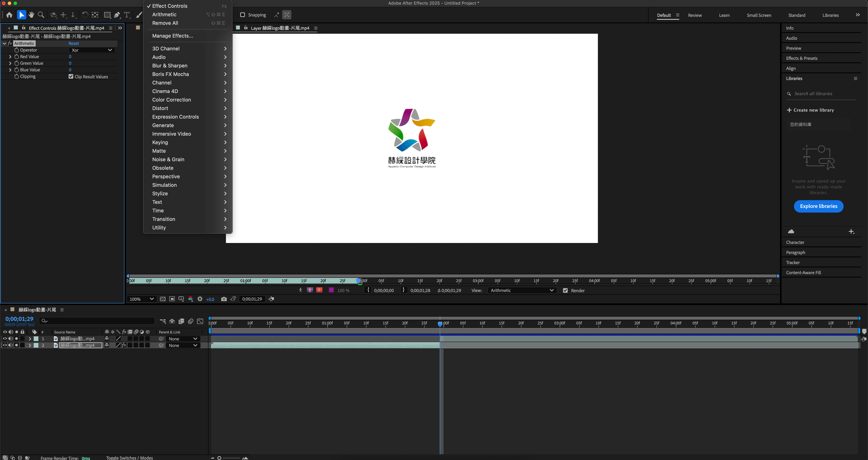
Task: Uncheck the Render checkbox in Layer panel
Action: click(565, 290)
